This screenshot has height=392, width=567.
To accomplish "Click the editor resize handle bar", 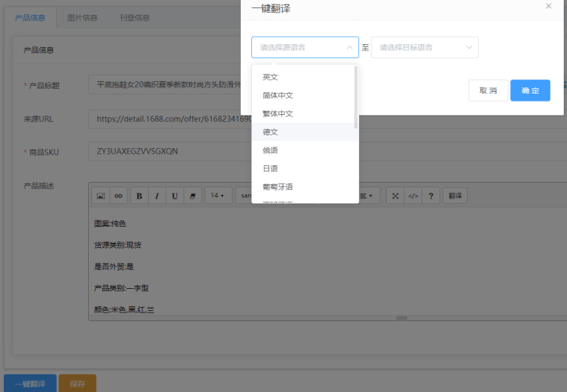I will pyautogui.click(x=402, y=318).
